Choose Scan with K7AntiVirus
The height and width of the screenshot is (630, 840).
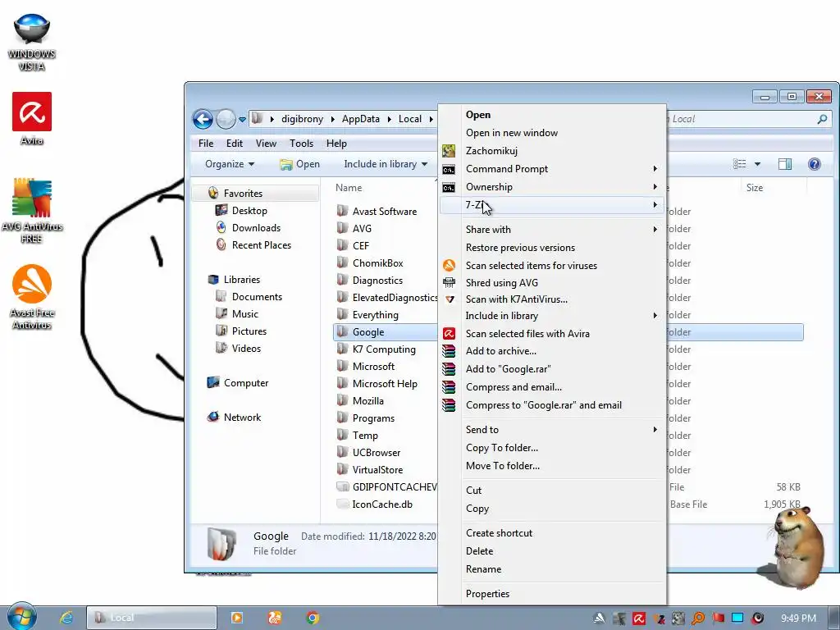click(x=552, y=299)
